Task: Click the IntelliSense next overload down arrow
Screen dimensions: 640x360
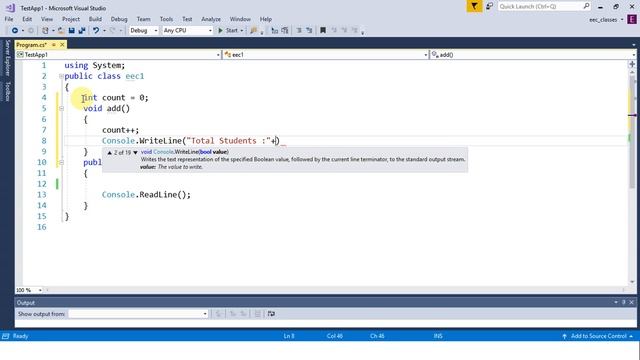Action: (136, 153)
